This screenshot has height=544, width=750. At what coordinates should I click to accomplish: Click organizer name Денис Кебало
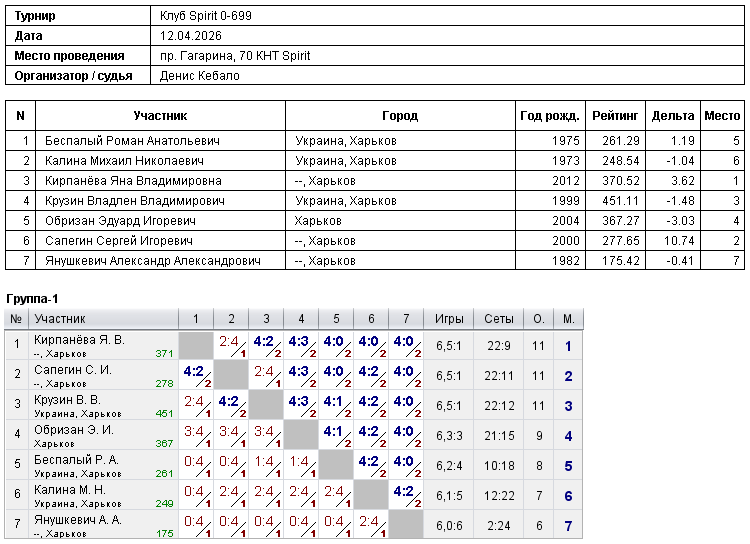[199, 76]
